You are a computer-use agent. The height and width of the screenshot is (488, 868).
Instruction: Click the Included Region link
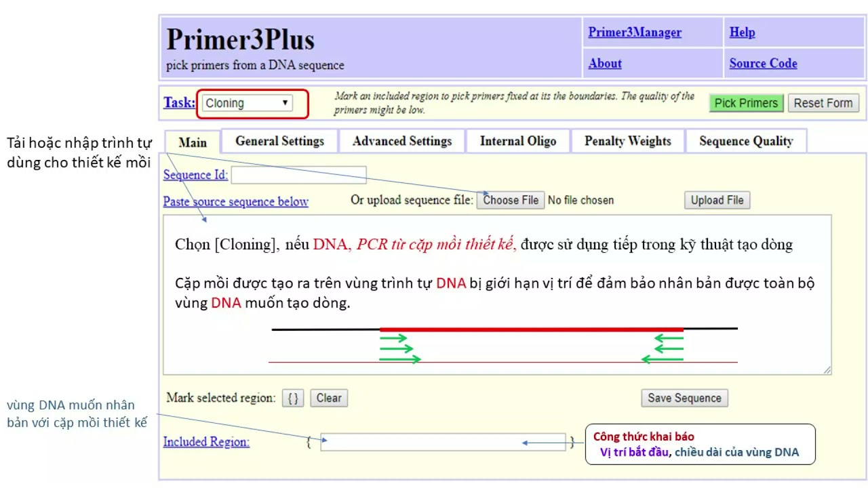pyautogui.click(x=206, y=442)
